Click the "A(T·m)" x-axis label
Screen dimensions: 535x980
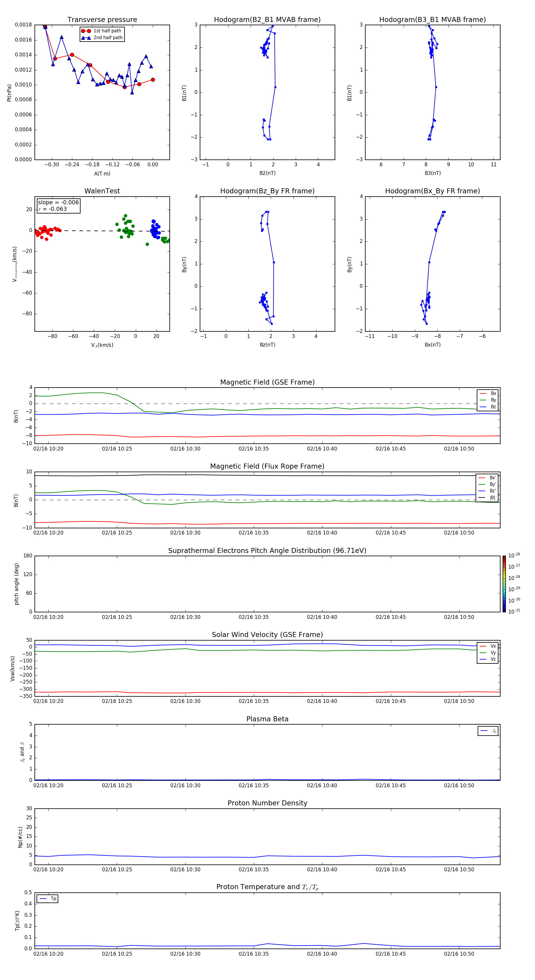102,173
